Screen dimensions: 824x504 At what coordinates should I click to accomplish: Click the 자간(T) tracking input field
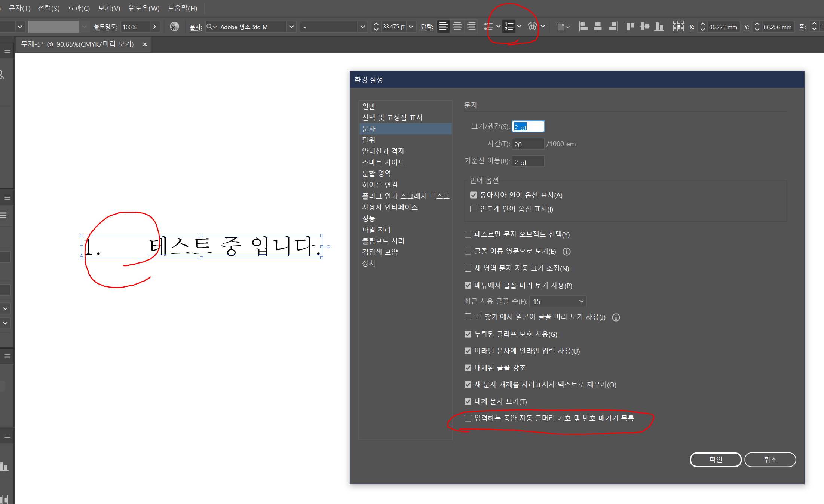coord(527,144)
